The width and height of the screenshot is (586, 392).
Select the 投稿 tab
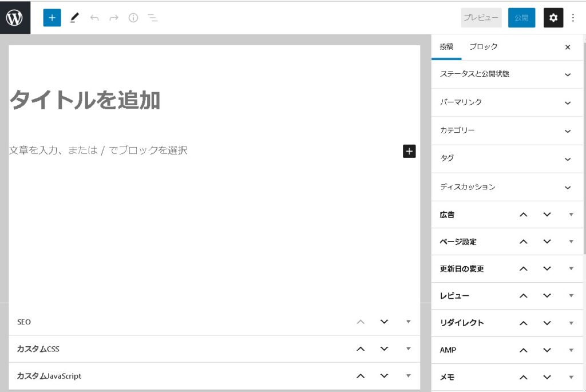[x=446, y=47]
